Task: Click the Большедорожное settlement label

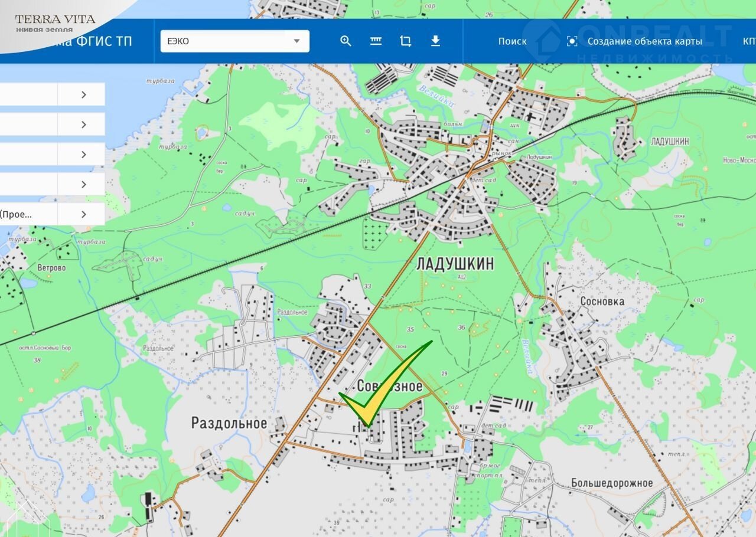Action: (x=612, y=483)
